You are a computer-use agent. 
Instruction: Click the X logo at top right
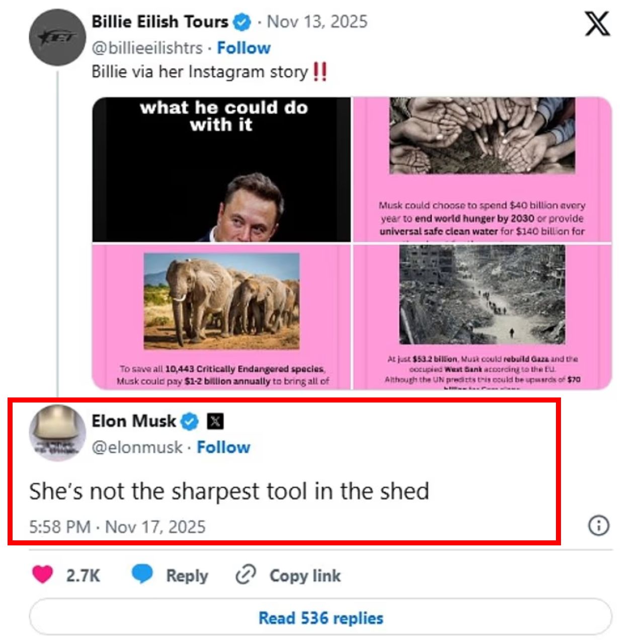(x=597, y=24)
